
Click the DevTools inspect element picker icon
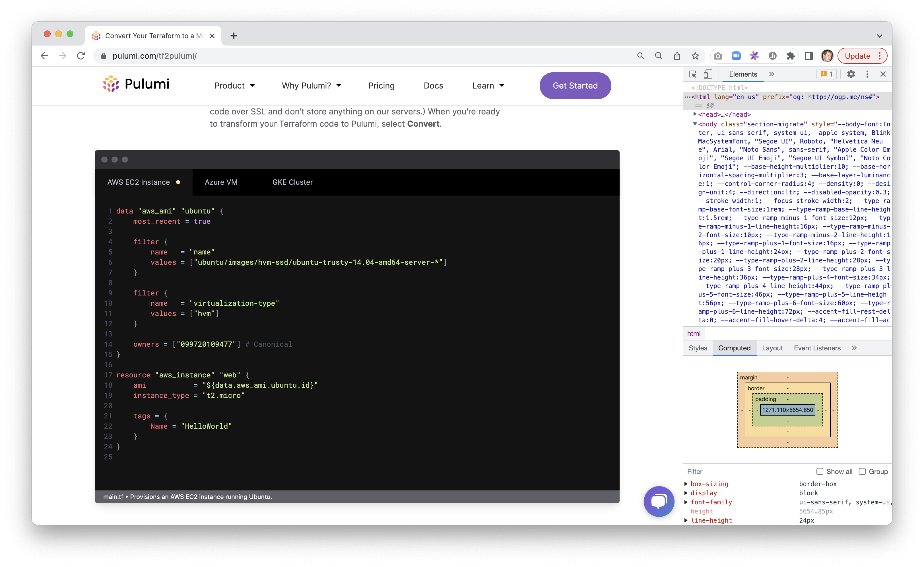coord(693,74)
